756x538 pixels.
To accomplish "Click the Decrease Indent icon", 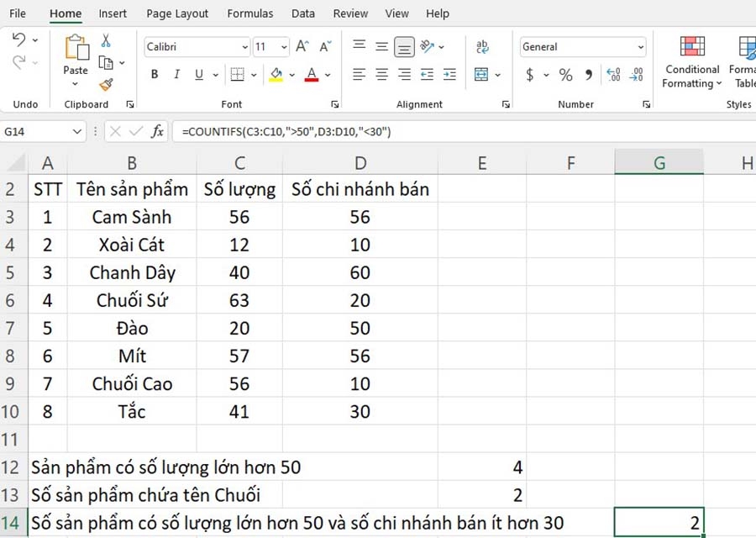I will coord(427,74).
